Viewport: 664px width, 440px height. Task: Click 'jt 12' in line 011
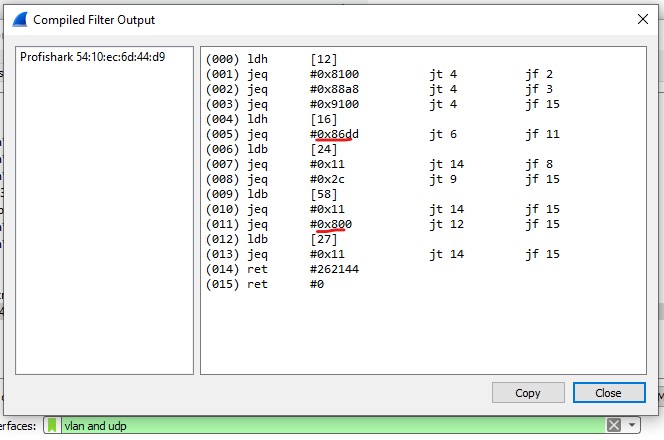447,224
